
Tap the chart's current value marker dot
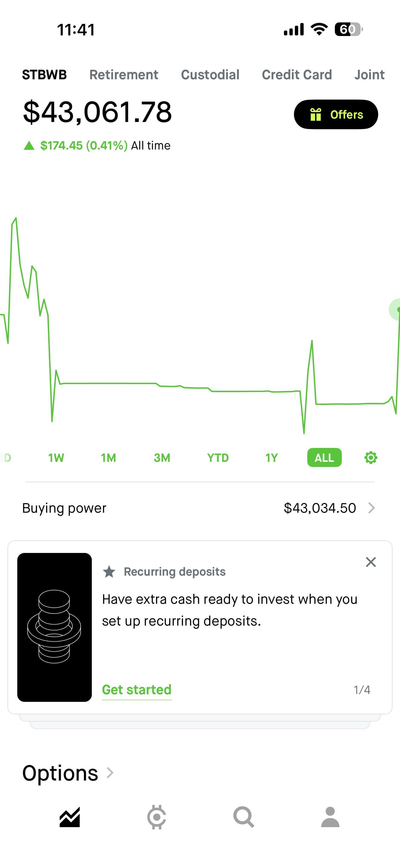398,309
